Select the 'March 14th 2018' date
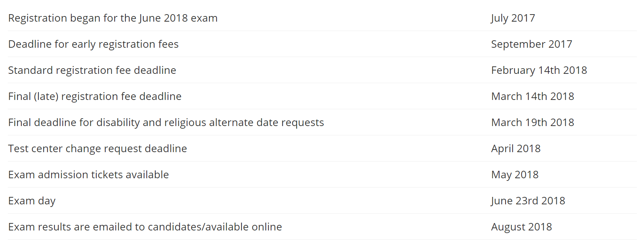This screenshot has width=644, height=245. [x=532, y=96]
